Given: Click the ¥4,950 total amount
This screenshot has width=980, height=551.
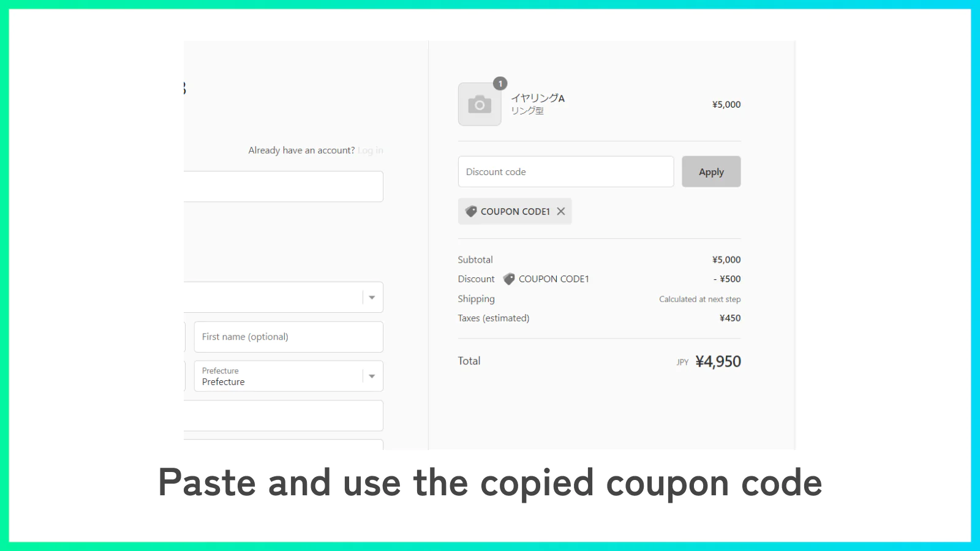Looking at the screenshot, I should (x=718, y=361).
